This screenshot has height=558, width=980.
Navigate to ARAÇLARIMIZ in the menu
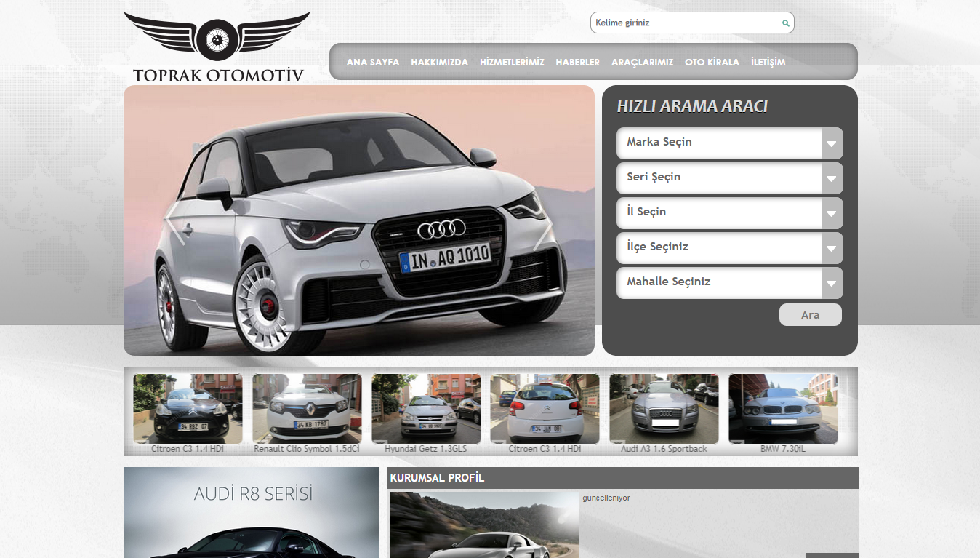642,63
